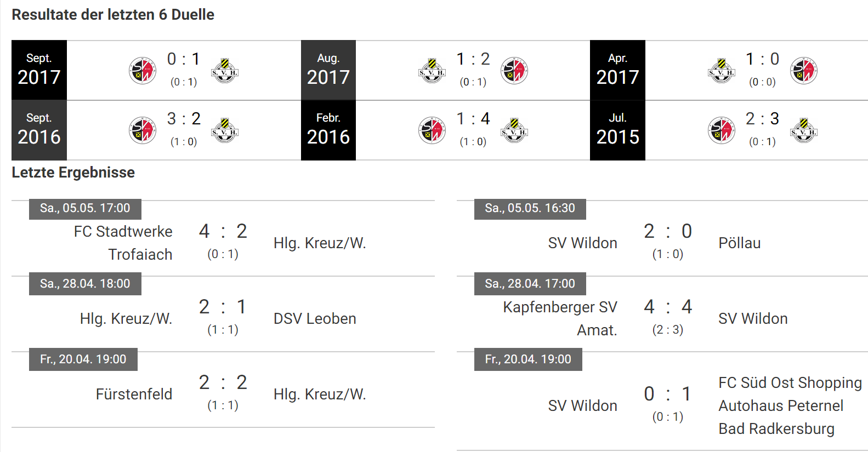Click SV Wildon crest in Sept. 2016 duel

tap(143, 130)
